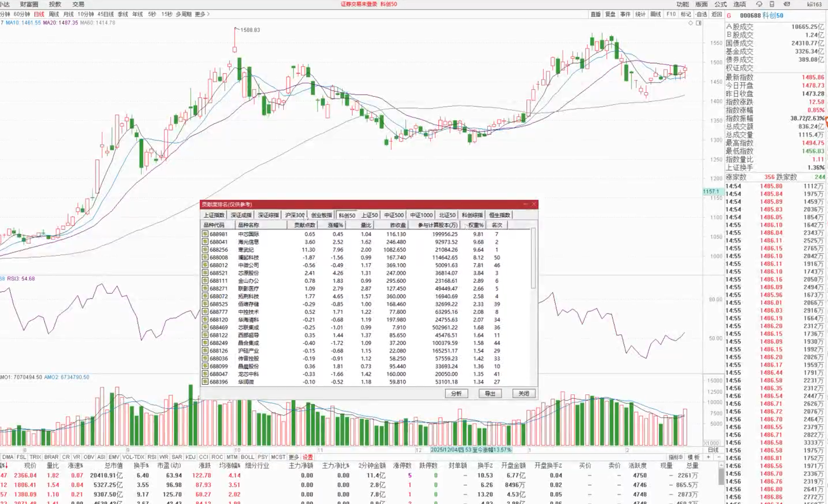828x504 pixels.
Task: Click the speech bubble icon in top bar
Action: coord(759,4)
